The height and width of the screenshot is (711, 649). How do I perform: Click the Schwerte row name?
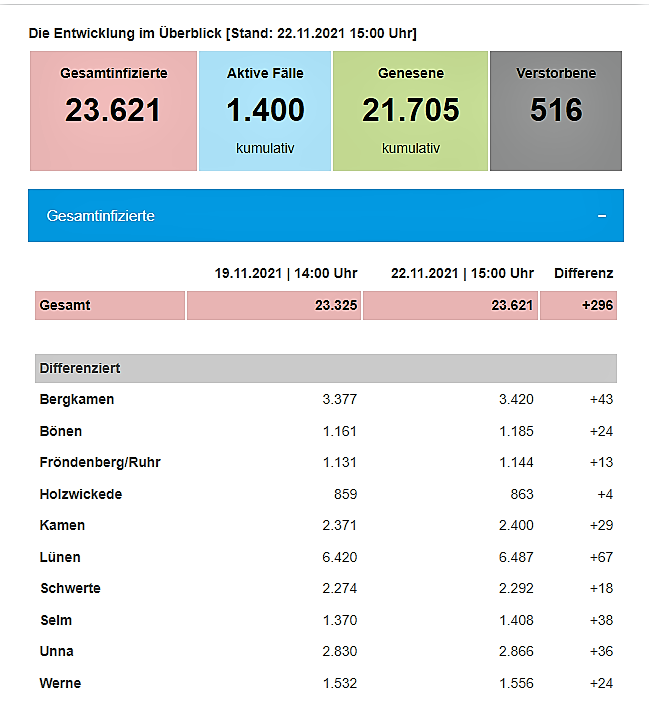(x=70, y=588)
